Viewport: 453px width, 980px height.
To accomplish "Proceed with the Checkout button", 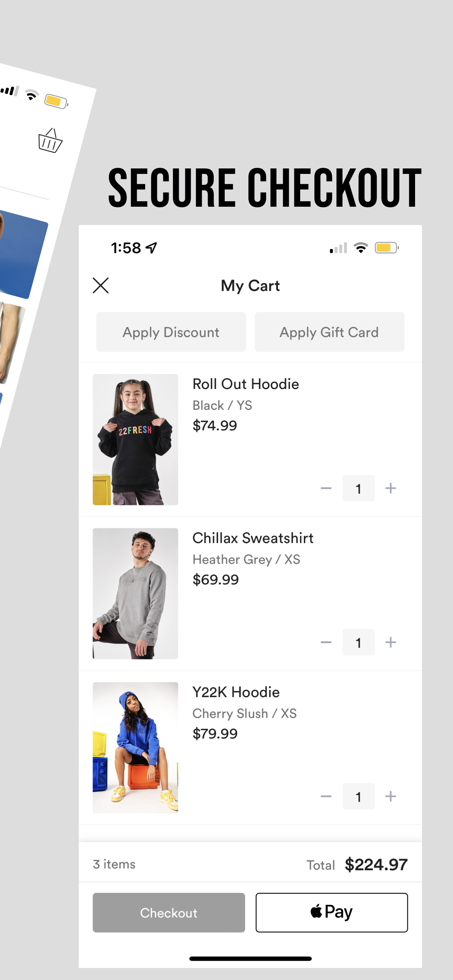I will pyautogui.click(x=169, y=913).
